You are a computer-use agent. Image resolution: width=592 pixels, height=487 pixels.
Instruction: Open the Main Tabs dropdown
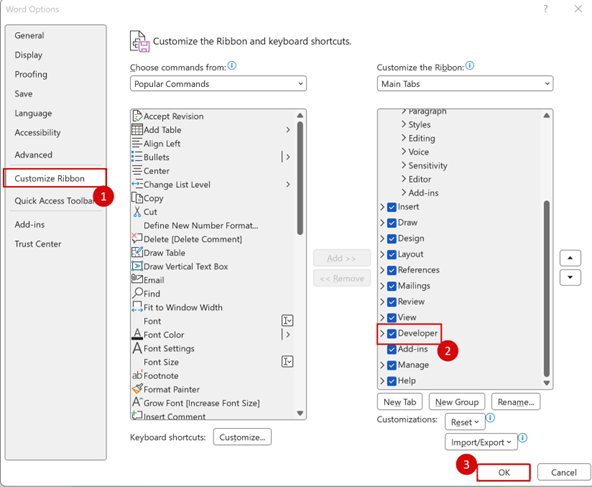465,84
